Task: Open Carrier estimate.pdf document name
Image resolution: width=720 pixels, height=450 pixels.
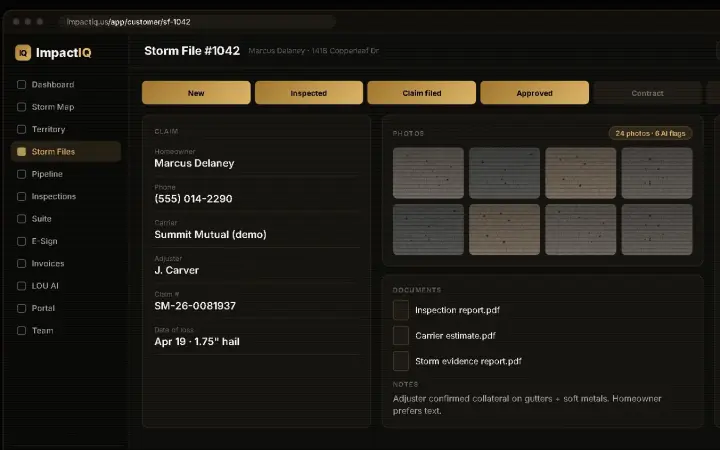Action: click(x=456, y=336)
